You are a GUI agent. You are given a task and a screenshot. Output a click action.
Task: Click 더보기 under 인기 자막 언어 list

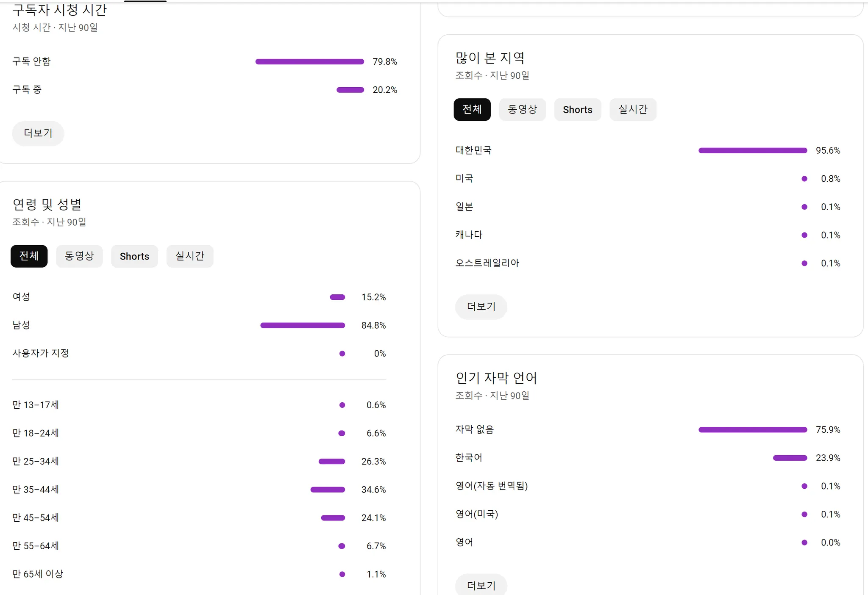[x=481, y=585]
